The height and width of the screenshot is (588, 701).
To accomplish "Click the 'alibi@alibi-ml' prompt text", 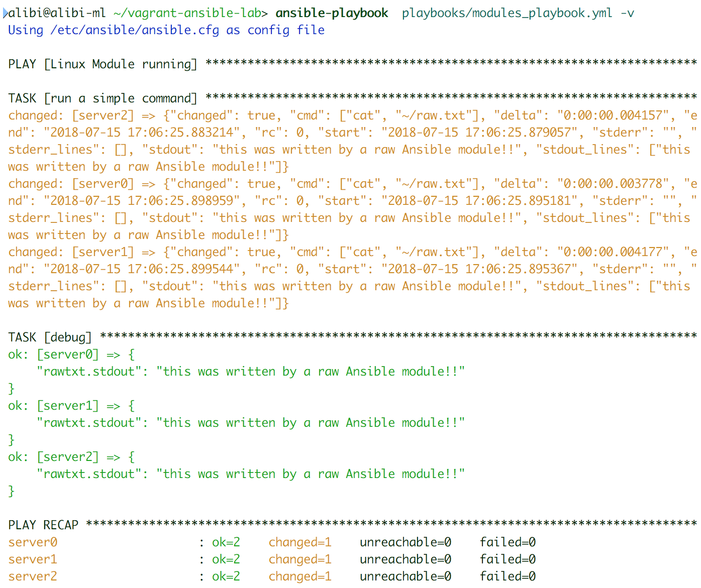I will tap(57, 13).
